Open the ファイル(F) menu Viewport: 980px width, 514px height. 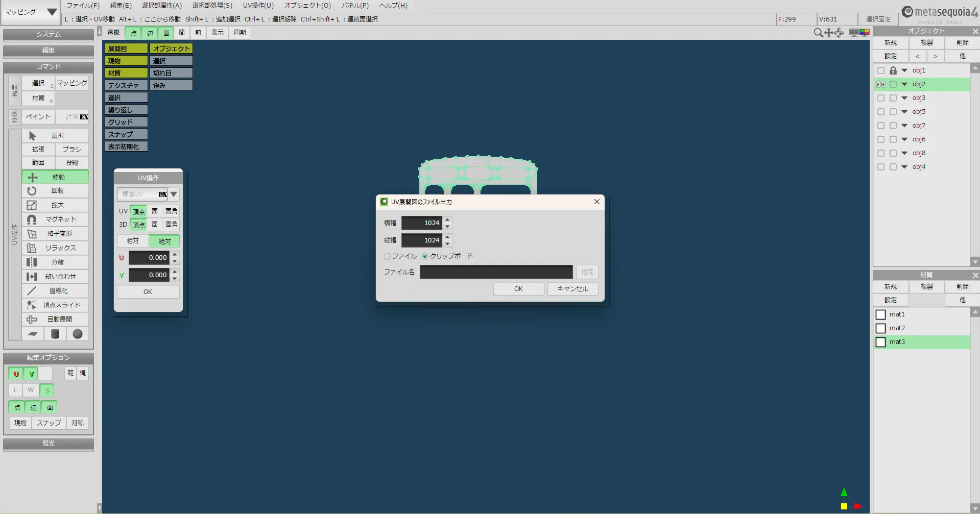83,6
